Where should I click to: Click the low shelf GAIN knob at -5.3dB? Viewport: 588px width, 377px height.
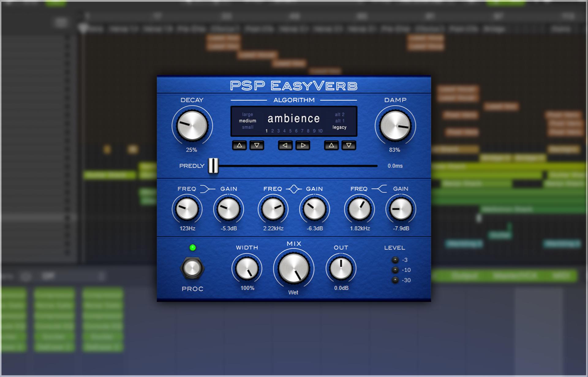tap(228, 209)
